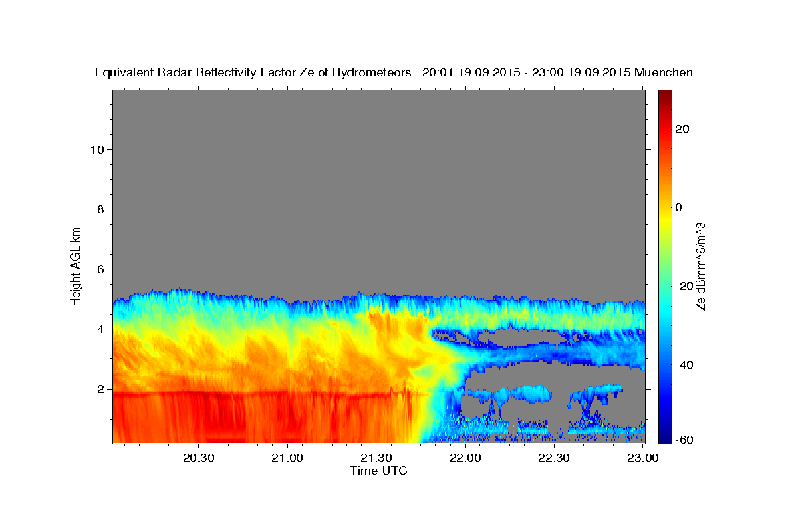Screen dimensions: 798x532
Task: Click the '21:00' time tick label
Action: tap(287, 458)
